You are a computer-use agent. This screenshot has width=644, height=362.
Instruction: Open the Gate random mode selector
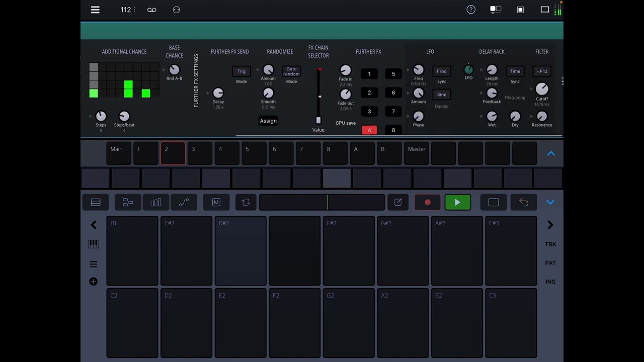pyautogui.click(x=291, y=71)
